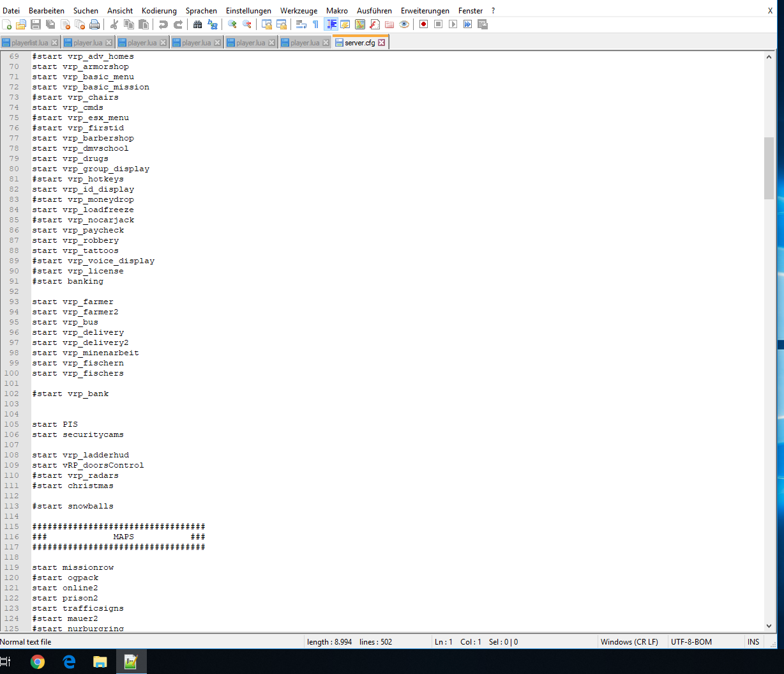Image resolution: width=784 pixels, height=674 pixels.
Task: Click the Ln : 1 status bar entry
Action: 443,641
